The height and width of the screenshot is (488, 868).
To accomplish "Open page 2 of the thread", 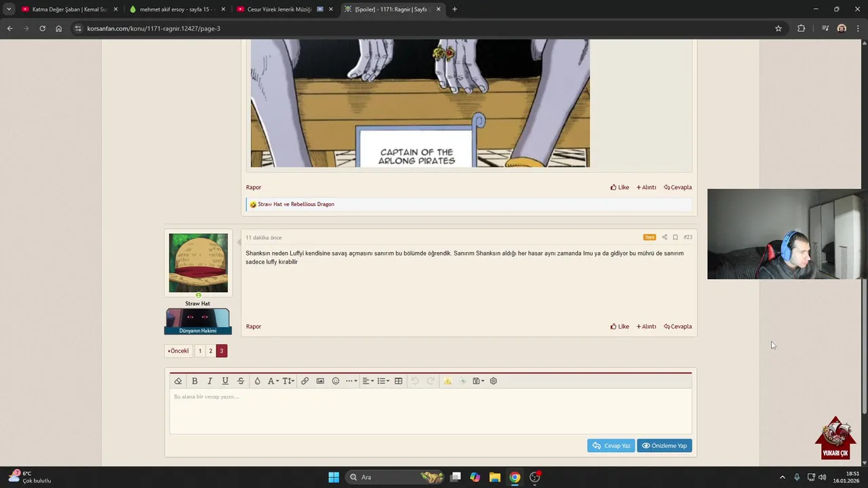I will pyautogui.click(x=210, y=351).
